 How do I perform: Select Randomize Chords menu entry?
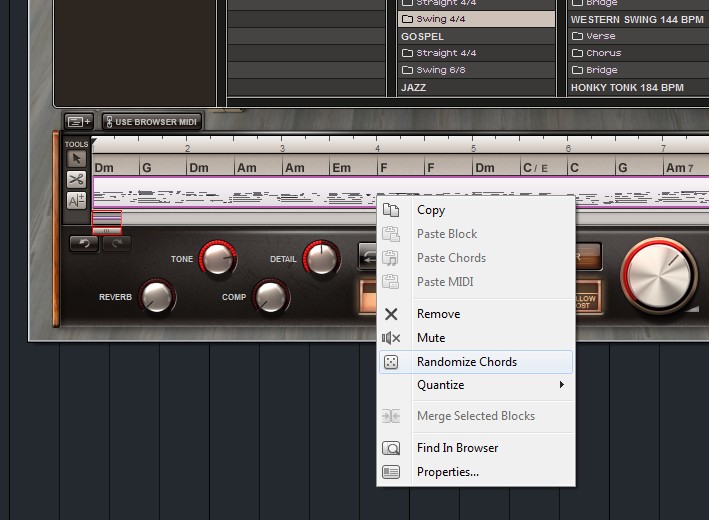click(x=476, y=362)
